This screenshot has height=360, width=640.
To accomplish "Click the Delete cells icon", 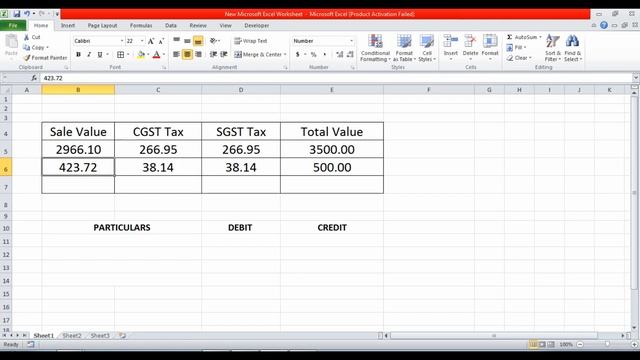I will 470,41.
